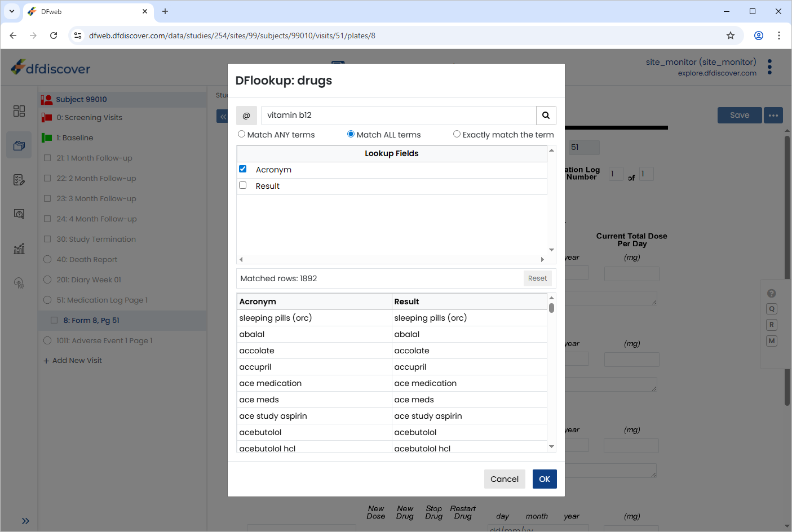Open the more options button next to Save

[x=773, y=115]
